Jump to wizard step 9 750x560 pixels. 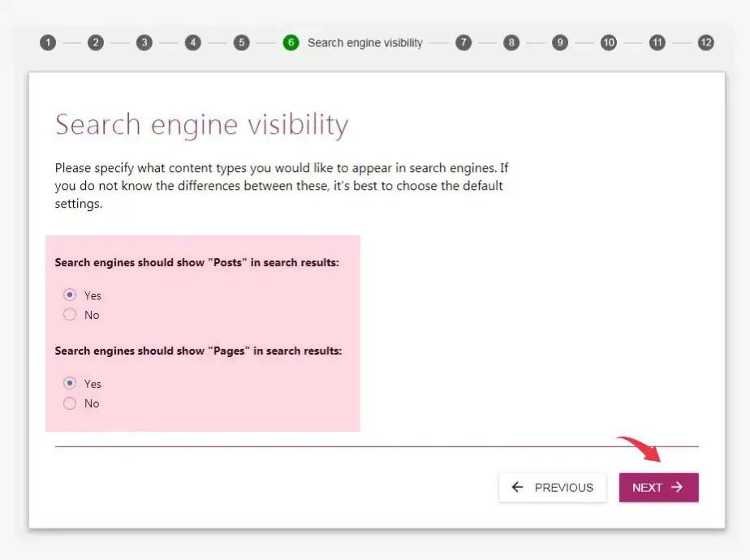click(559, 42)
